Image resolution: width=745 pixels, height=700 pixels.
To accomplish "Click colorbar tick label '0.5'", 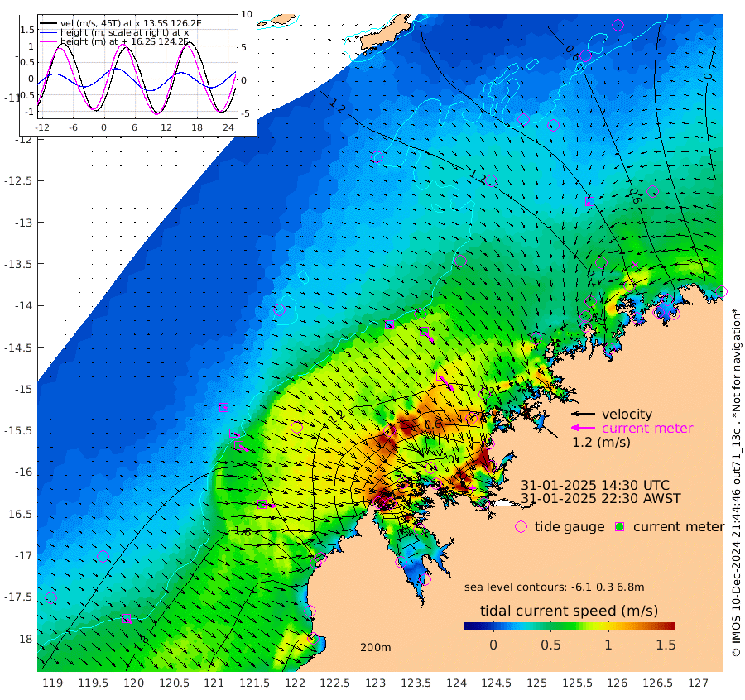I will point(550,645).
